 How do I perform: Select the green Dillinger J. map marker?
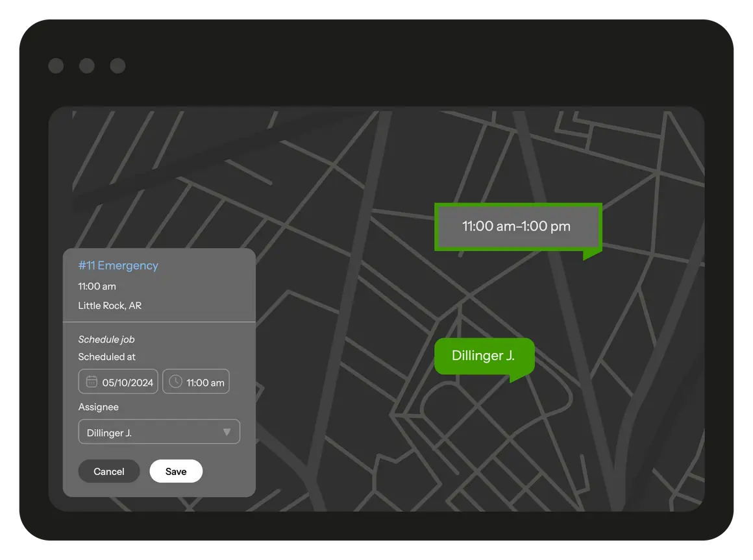click(484, 356)
